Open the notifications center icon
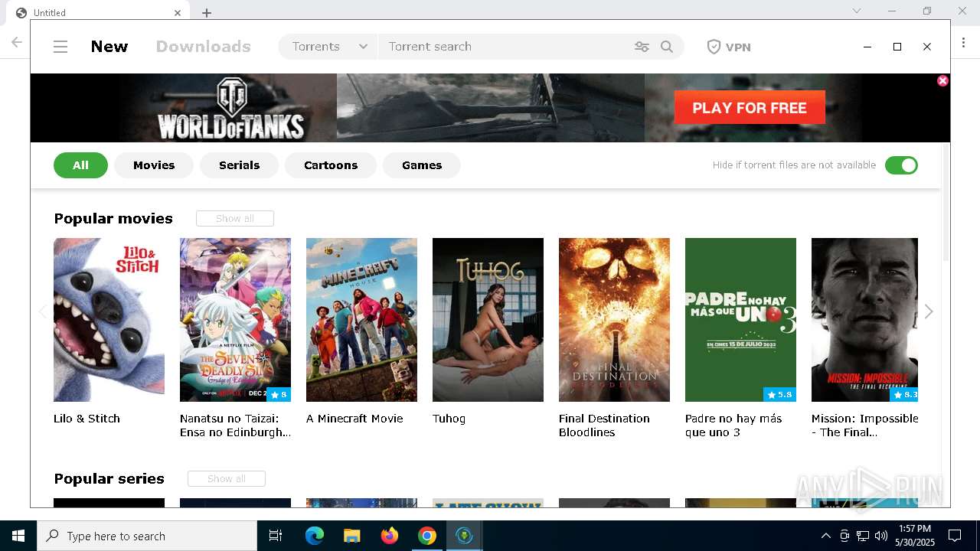Image resolution: width=980 pixels, height=551 pixels. click(x=955, y=536)
